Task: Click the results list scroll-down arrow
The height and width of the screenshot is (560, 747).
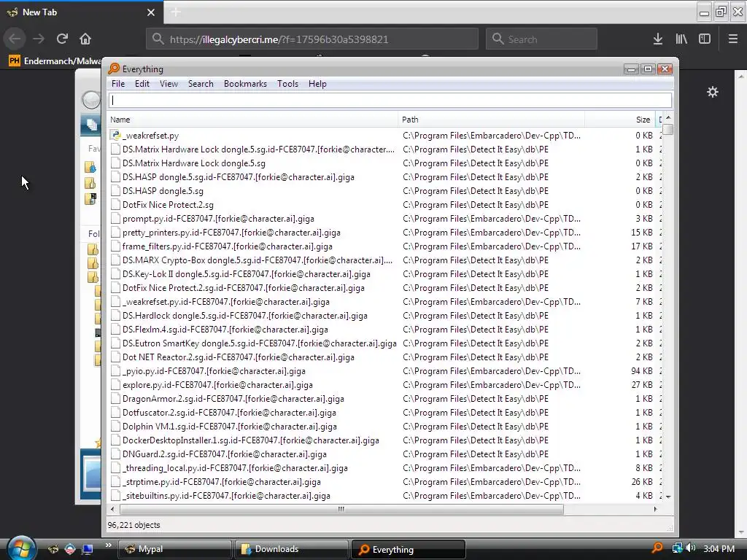Action: click(x=668, y=497)
